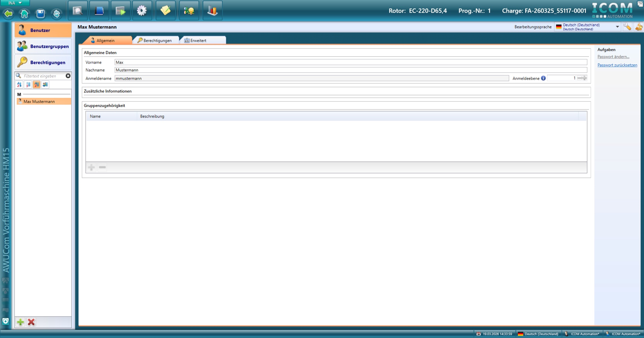The height and width of the screenshot is (338, 644).
Task: Decrease the Anmeldeebene value
Action: (x=579, y=78)
